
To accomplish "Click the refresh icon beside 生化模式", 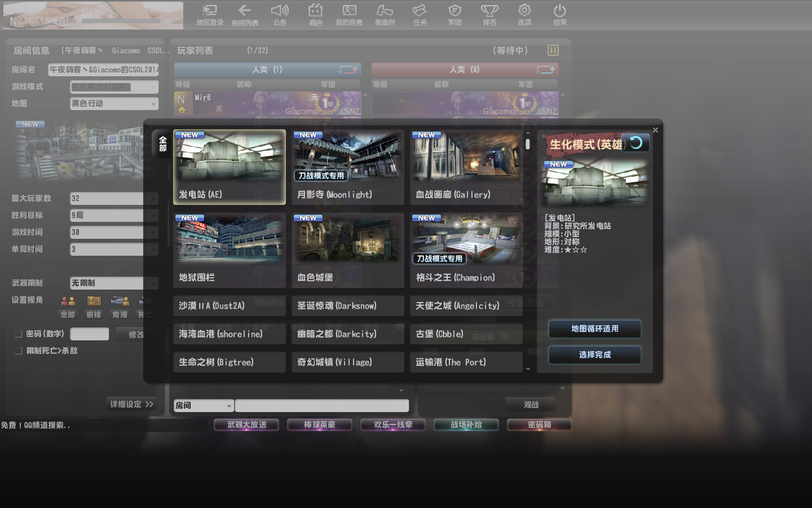I will coord(636,143).
